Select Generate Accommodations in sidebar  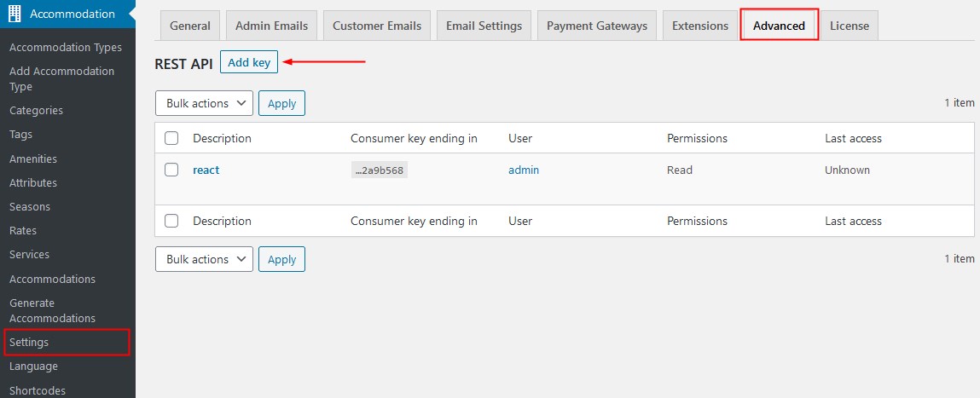click(x=53, y=310)
